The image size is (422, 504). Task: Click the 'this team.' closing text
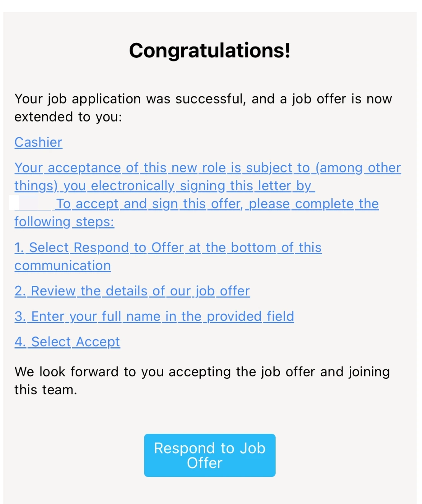(46, 390)
